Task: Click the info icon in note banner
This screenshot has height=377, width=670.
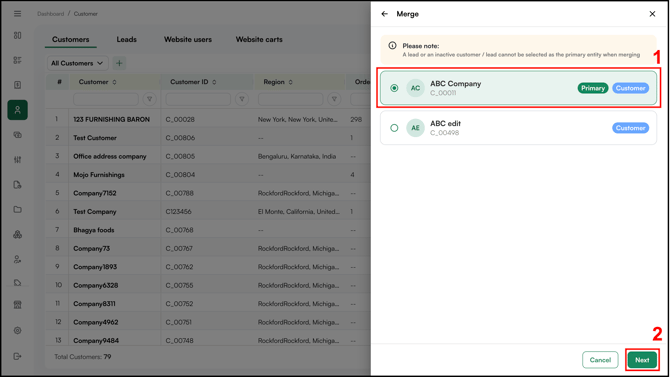Action: click(x=392, y=45)
